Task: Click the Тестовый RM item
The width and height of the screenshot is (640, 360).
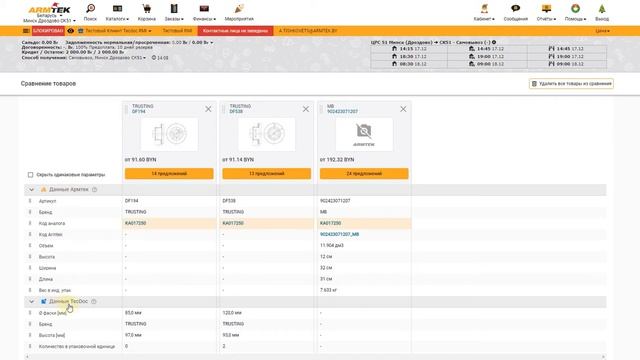Action: coord(177,31)
